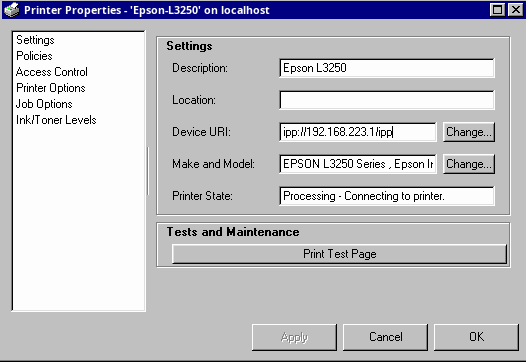Screen dimensions: 526x362
Task: Open Printer Options page
Action: pos(51,88)
